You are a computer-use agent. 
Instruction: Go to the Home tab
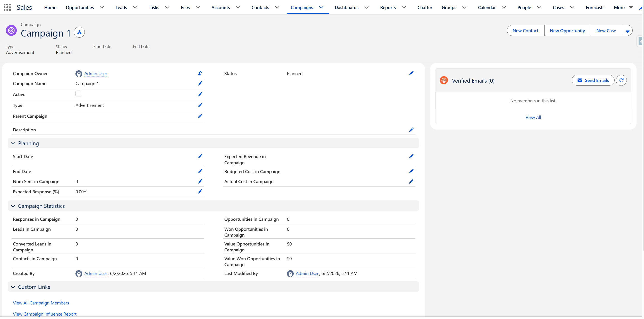pyautogui.click(x=50, y=7)
